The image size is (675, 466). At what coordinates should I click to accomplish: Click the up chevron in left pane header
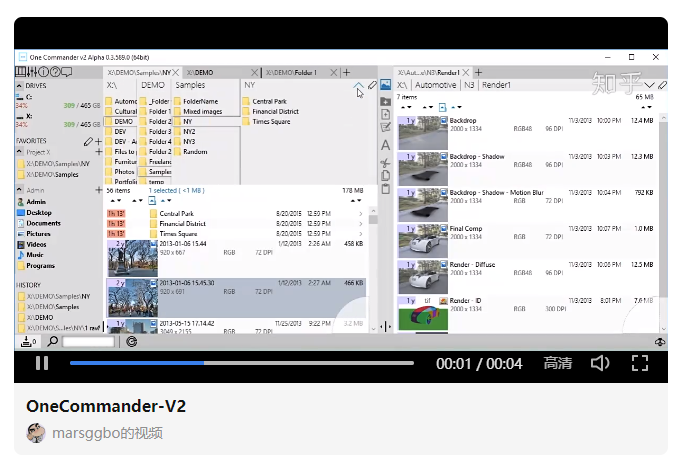tap(358, 85)
